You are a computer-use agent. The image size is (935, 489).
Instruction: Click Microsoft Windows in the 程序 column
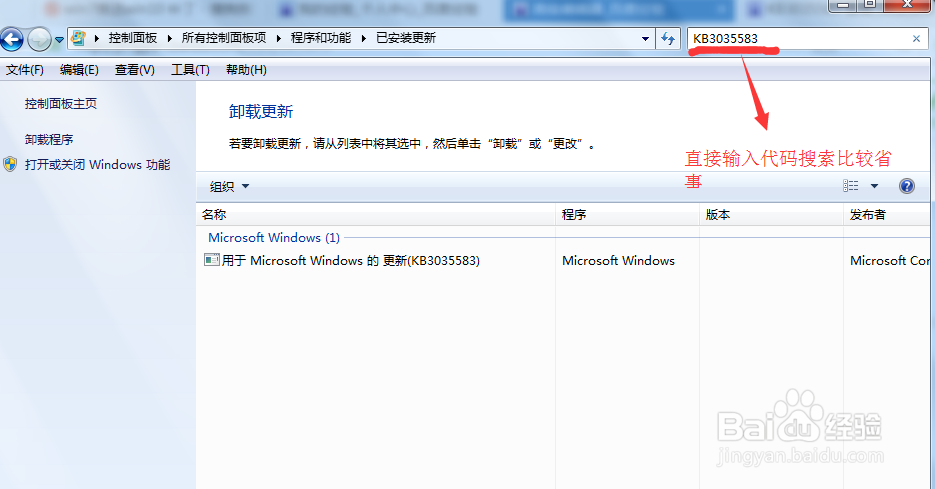(618, 261)
